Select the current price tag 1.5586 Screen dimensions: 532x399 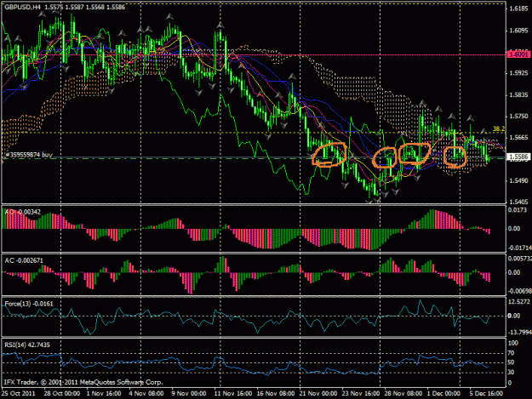(x=518, y=157)
